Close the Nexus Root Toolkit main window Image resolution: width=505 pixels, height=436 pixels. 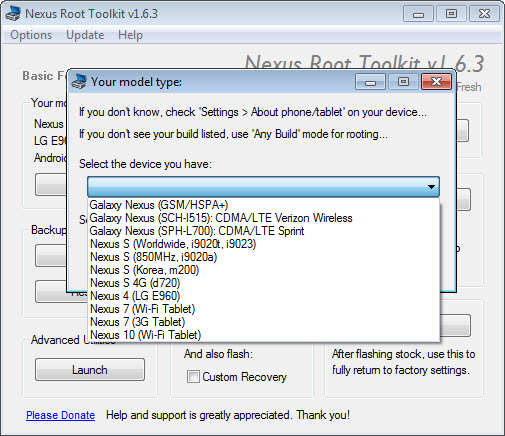pos(484,14)
